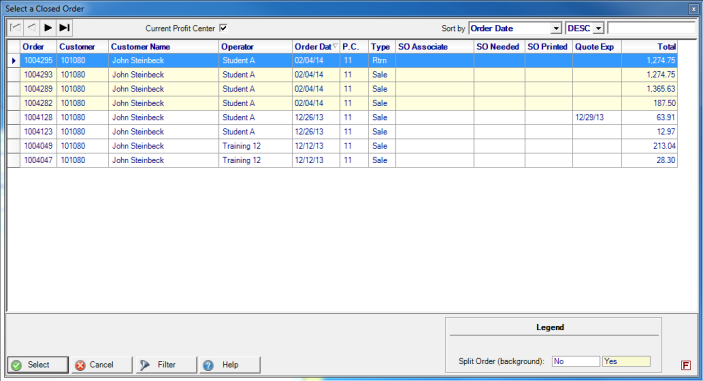Screen dimensions: 703x381
Task: Open the Sort by Order Date dropdown
Action: [x=555, y=28]
